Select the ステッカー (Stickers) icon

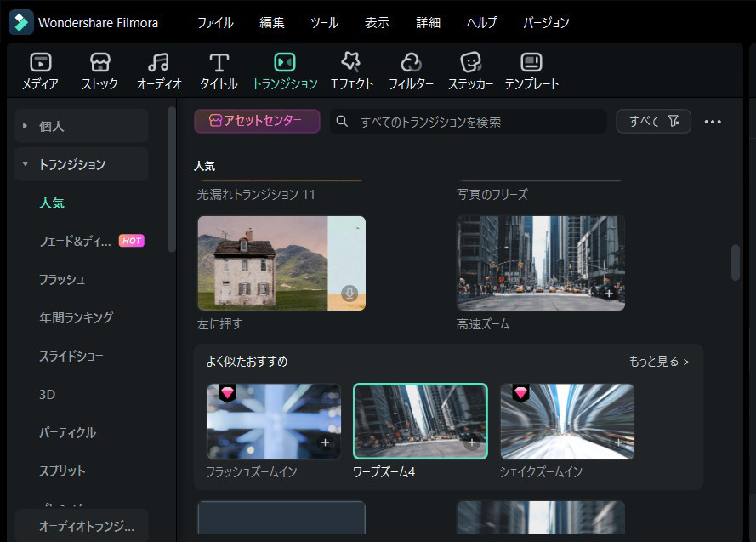tap(470, 61)
